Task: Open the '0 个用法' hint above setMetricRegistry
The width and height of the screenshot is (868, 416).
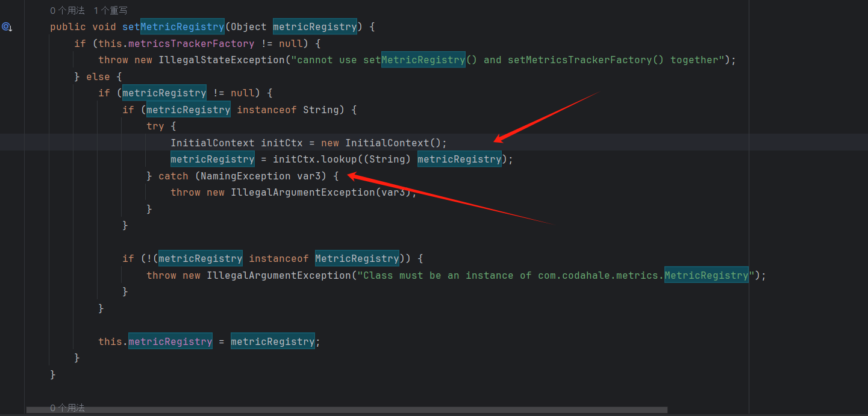Action: [x=67, y=11]
